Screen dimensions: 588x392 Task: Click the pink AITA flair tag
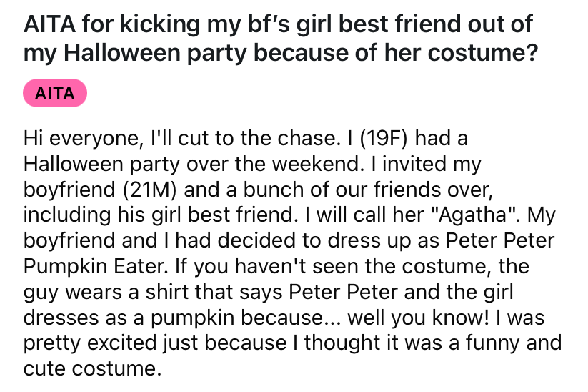pyautogui.click(x=55, y=93)
